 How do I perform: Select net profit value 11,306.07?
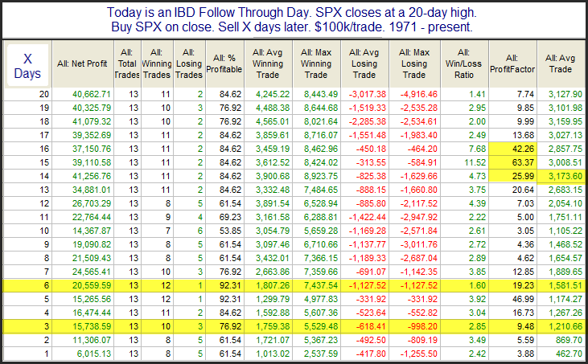click(x=92, y=341)
